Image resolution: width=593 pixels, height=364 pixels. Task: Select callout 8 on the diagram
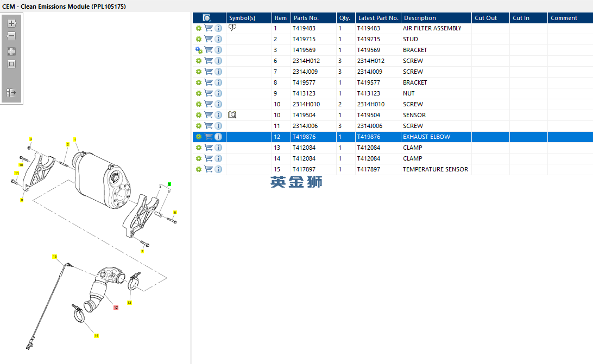tap(22, 200)
